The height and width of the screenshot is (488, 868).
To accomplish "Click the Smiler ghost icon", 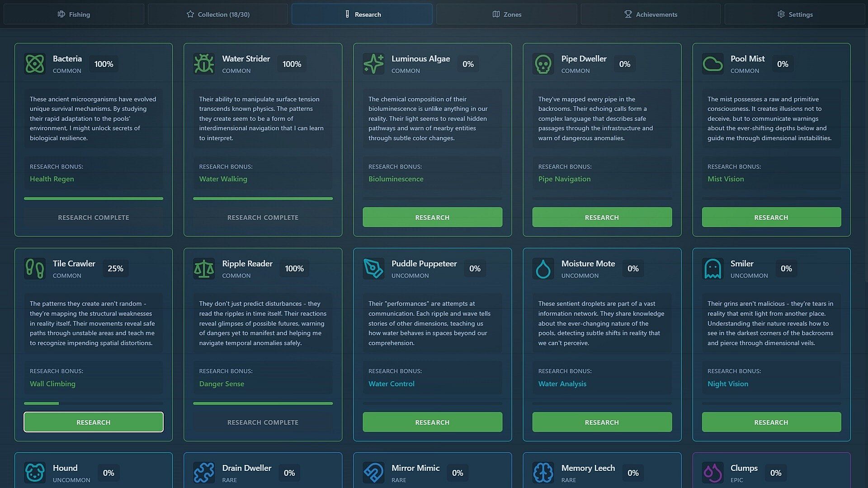I will click(712, 268).
